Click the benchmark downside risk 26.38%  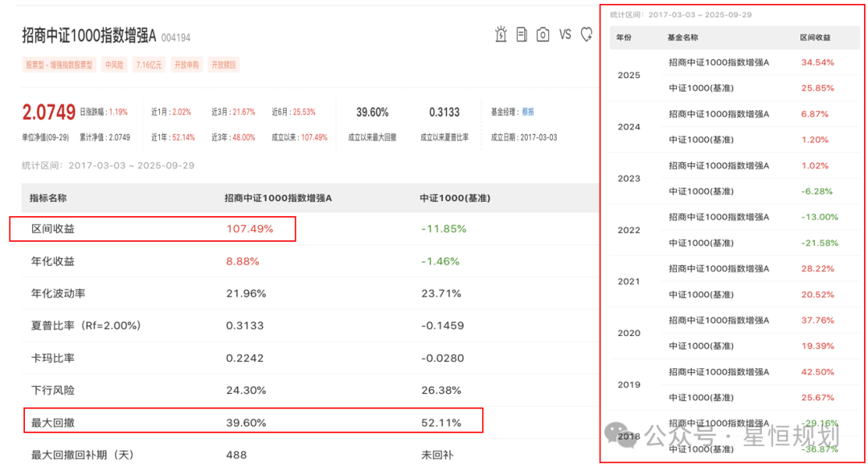tap(441, 390)
